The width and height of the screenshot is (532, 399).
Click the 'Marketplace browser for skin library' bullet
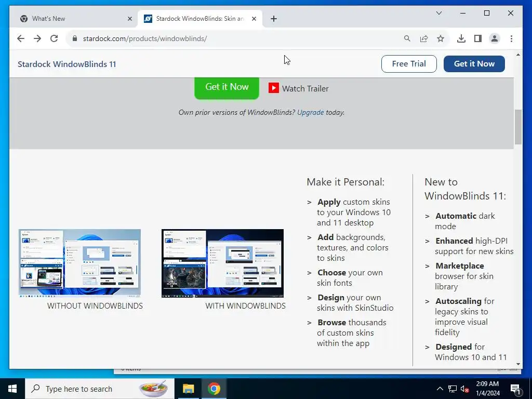(464, 276)
